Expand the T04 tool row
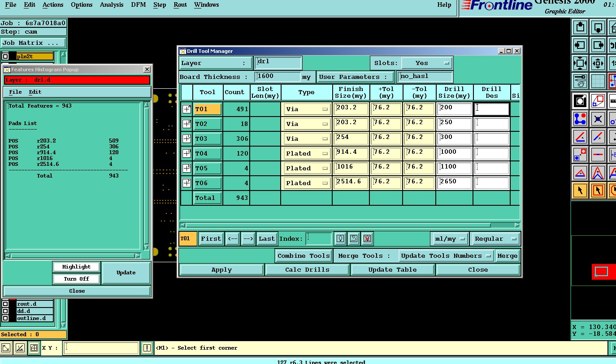 tap(187, 153)
